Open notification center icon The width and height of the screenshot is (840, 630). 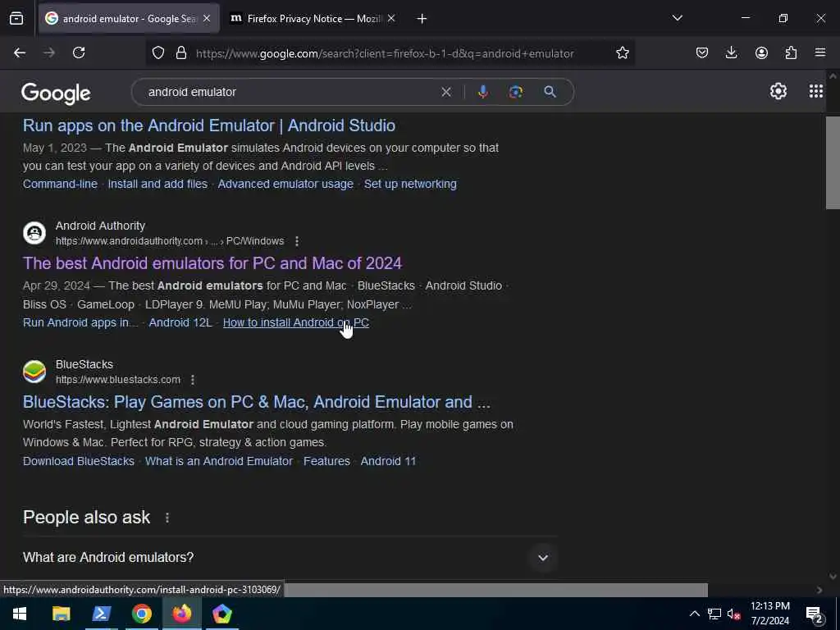pyautogui.click(x=814, y=614)
